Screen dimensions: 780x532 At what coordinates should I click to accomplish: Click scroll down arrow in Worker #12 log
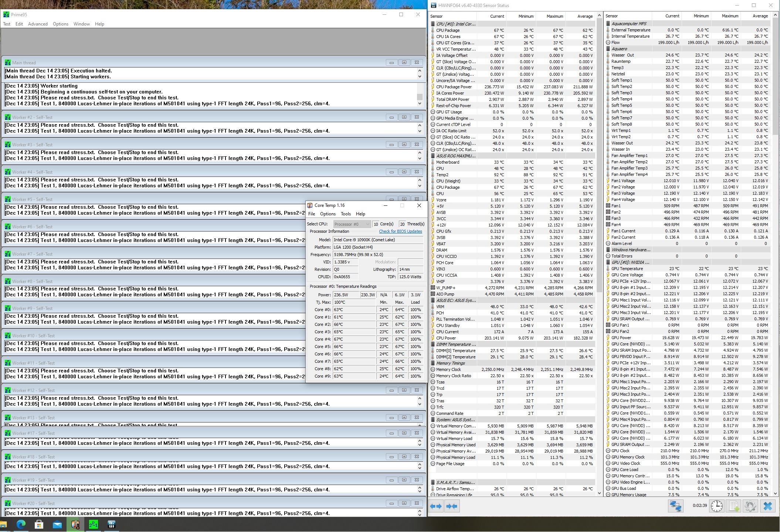[420, 404]
